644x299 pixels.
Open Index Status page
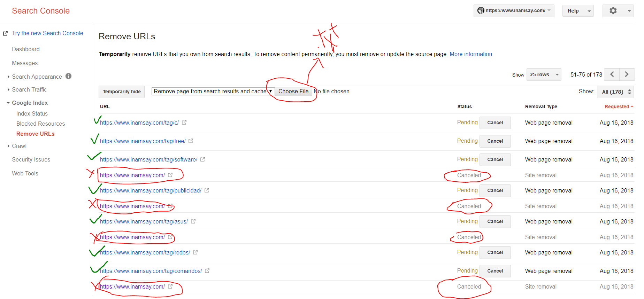[x=32, y=114]
